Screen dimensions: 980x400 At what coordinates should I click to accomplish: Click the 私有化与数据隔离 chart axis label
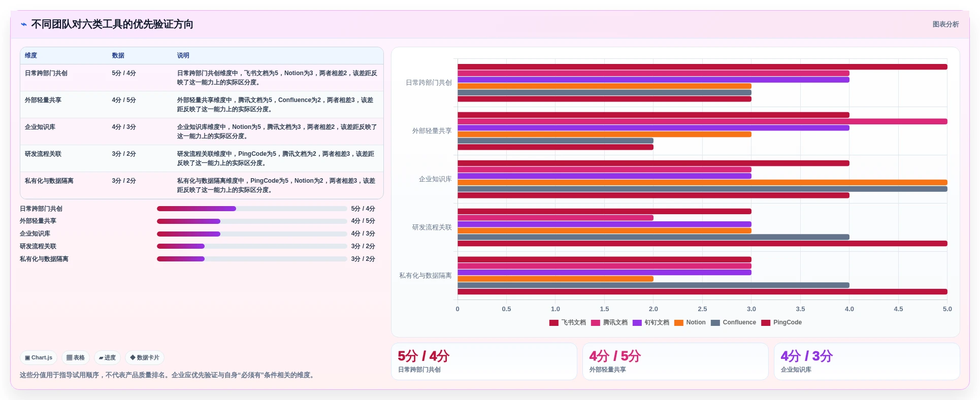(425, 276)
